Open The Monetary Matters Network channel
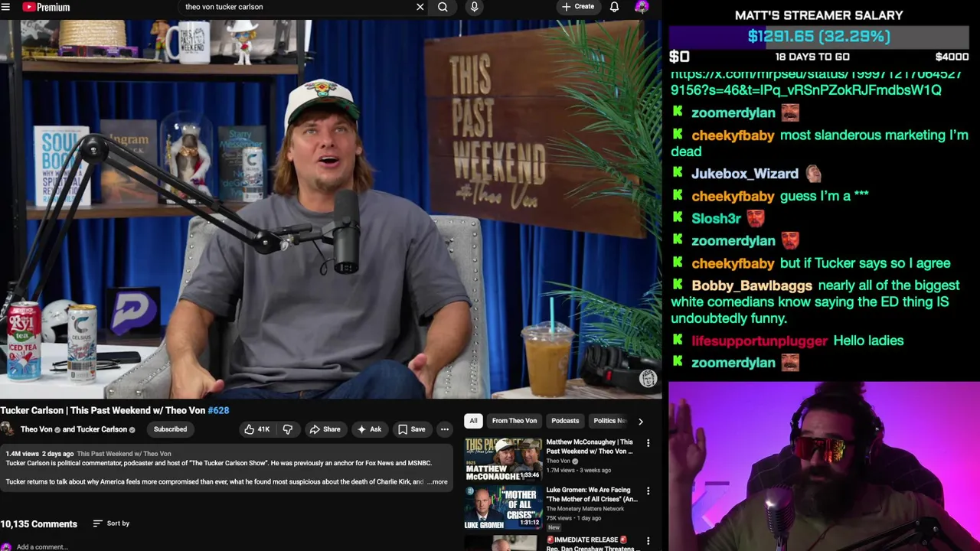The width and height of the screenshot is (980, 551). tap(585, 509)
